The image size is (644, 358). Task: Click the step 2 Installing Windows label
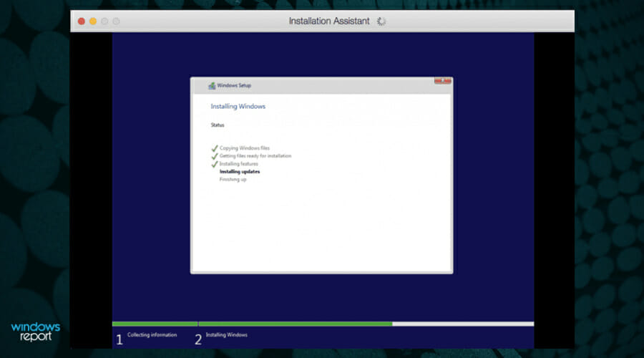coord(226,335)
